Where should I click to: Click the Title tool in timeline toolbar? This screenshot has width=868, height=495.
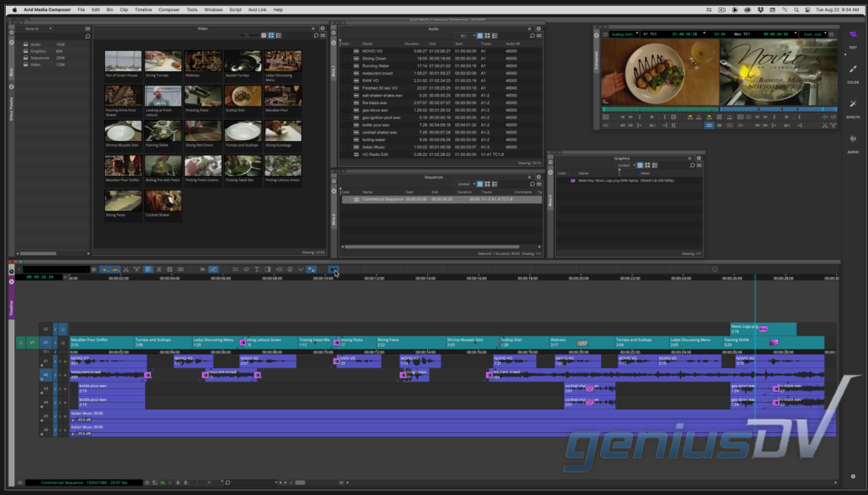click(x=257, y=269)
